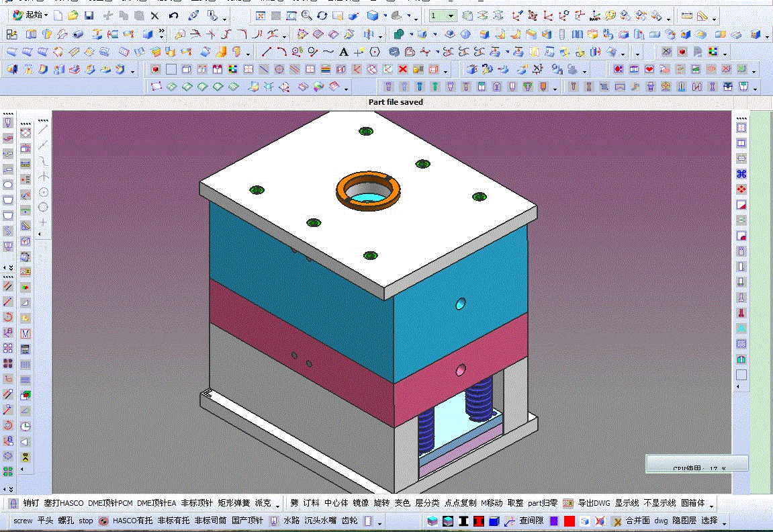Screen dimensions: 773x532
Task: Click the 派克 button
Action: (263, 503)
